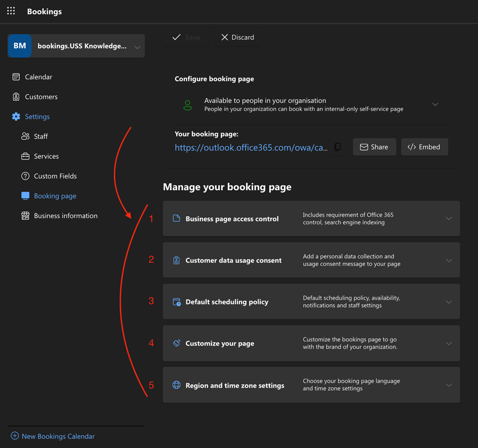Click the green person availability icon
The image size is (478, 448).
tap(187, 105)
